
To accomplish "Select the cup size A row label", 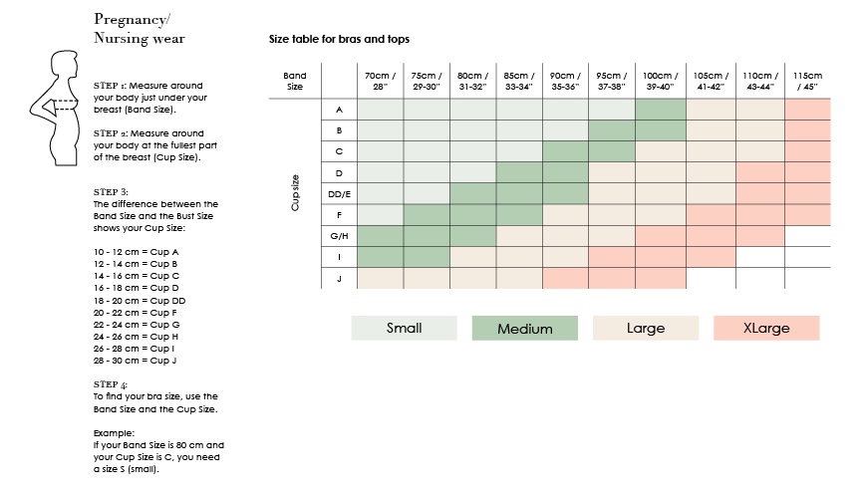I will pos(339,110).
